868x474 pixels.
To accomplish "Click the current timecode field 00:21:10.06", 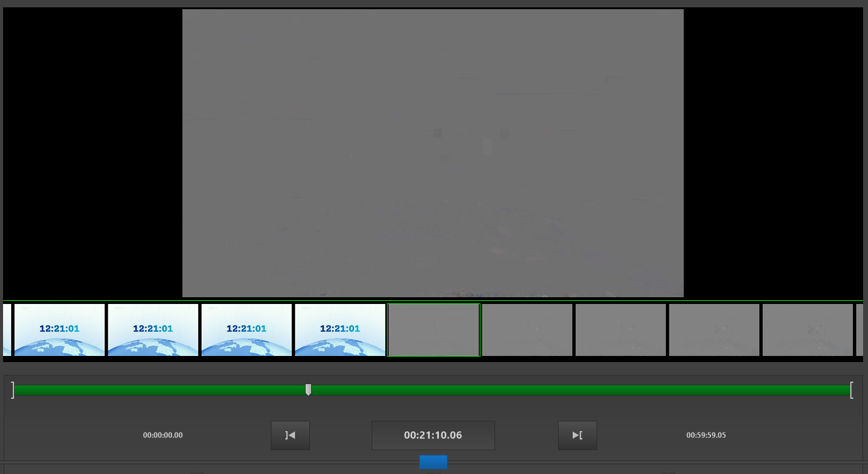I will [433, 435].
